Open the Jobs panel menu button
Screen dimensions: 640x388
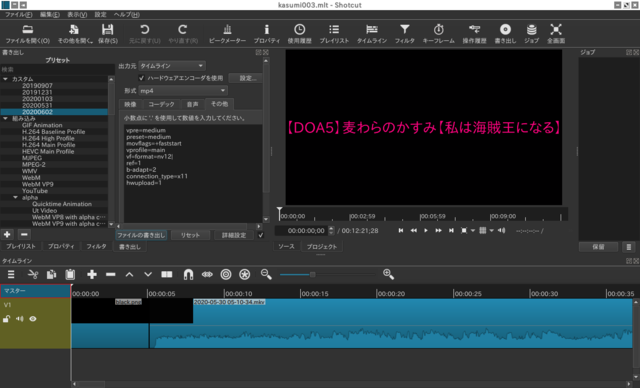coord(629,247)
